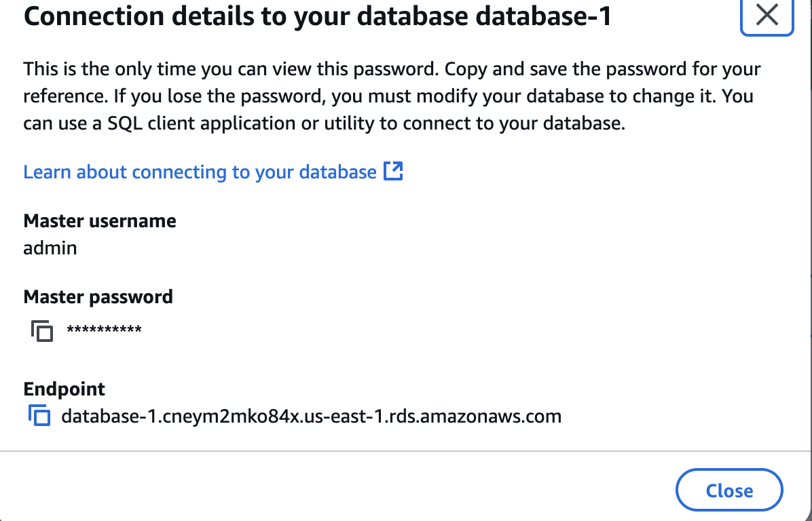Click empty footer area left of Close
The image size is (812, 521).
click(x=339, y=490)
